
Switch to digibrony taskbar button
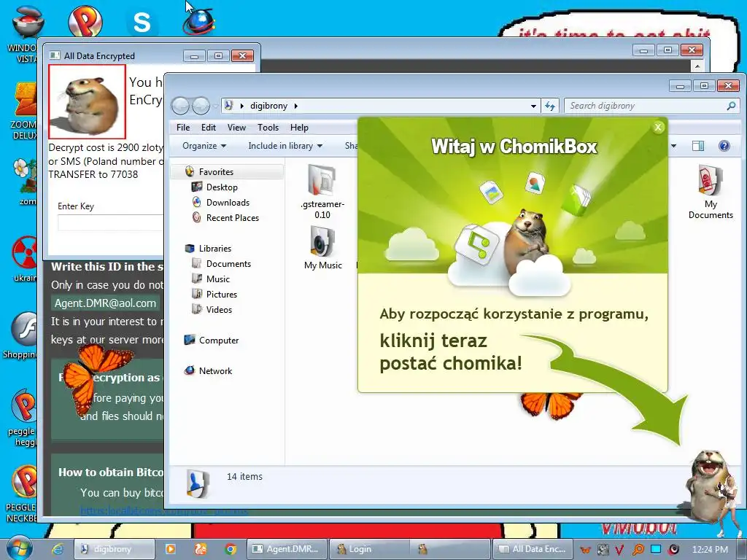(x=114, y=549)
